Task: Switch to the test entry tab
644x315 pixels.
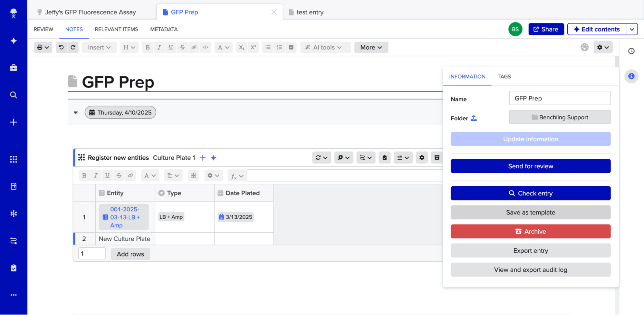Action: pos(306,12)
